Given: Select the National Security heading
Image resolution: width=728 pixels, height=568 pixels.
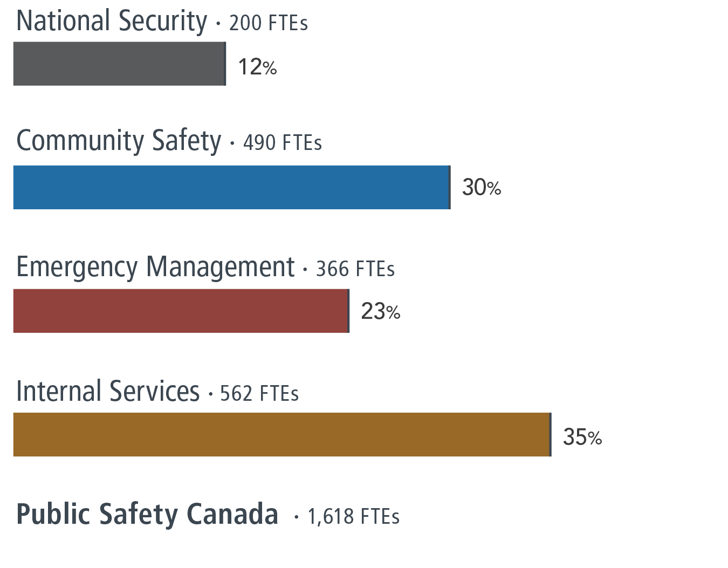Looking at the screenshot, I should [x=112, y=22].
